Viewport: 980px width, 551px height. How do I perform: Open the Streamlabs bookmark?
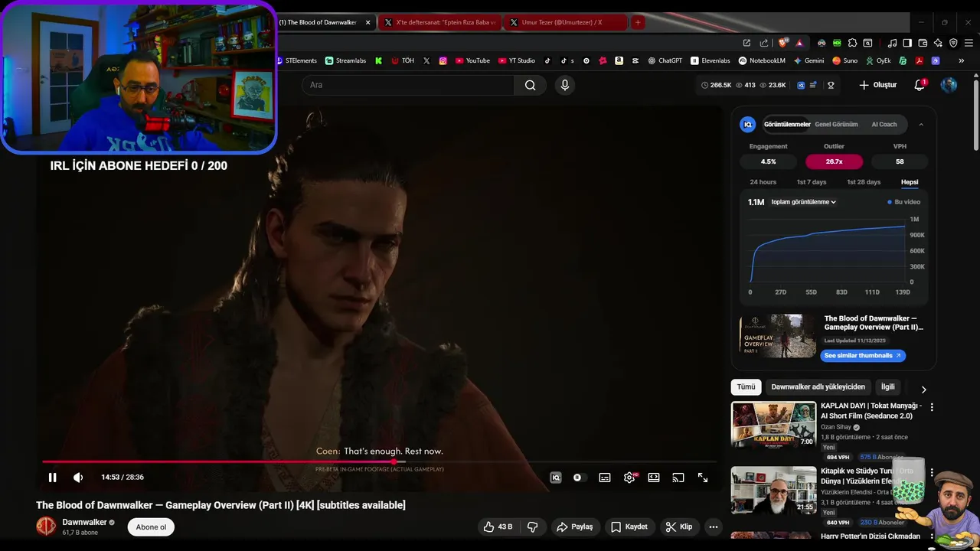coord(345,60)
